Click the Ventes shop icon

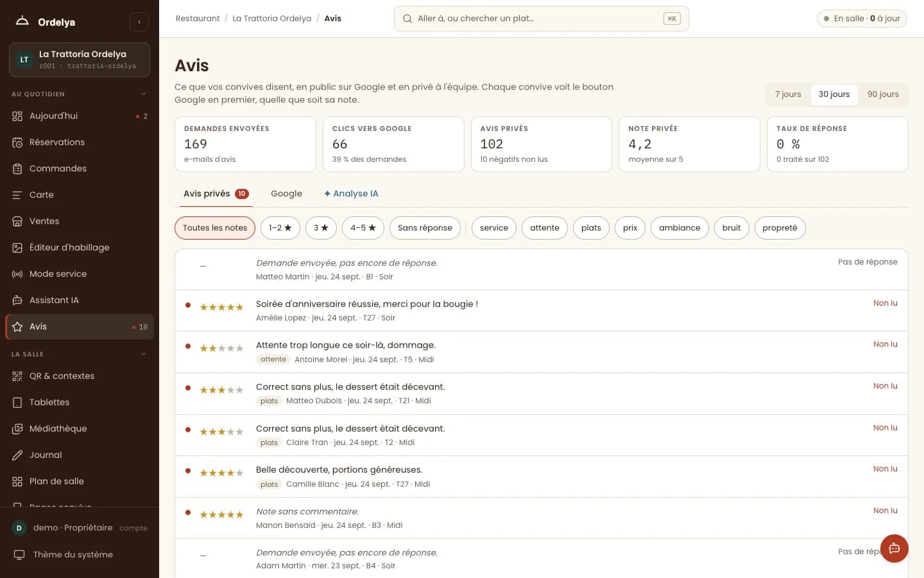pyautogui.click(x=17, y=222)
